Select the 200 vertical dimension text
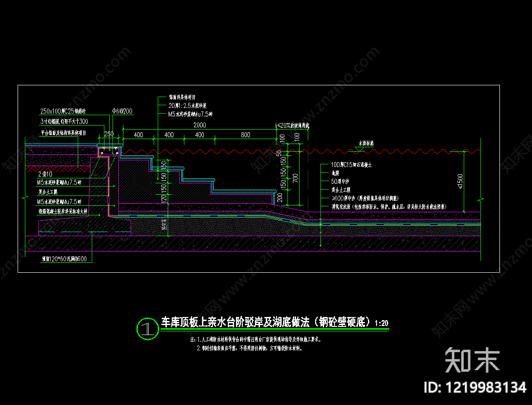This screenshot has width=532, height=405. click(x=280, y=198)
